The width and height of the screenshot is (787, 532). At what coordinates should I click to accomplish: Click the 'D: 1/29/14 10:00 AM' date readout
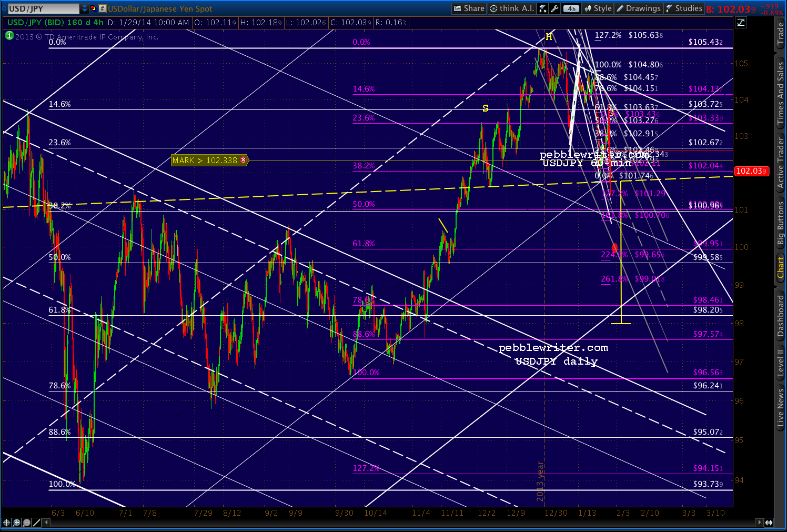click(x=149, y=23)
